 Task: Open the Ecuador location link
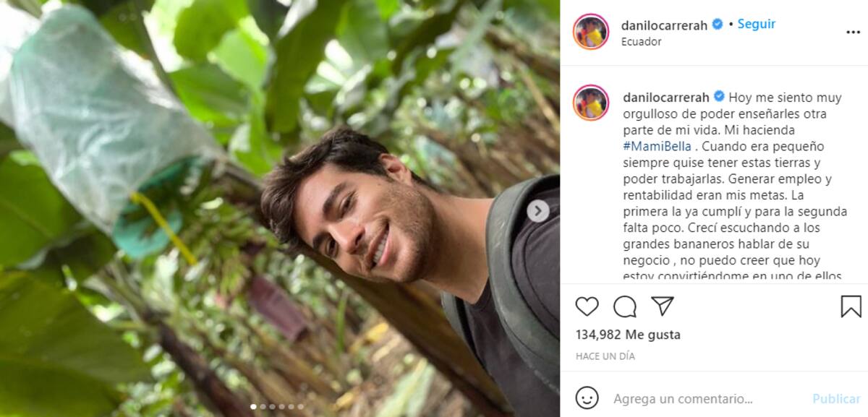pos(641,42)
